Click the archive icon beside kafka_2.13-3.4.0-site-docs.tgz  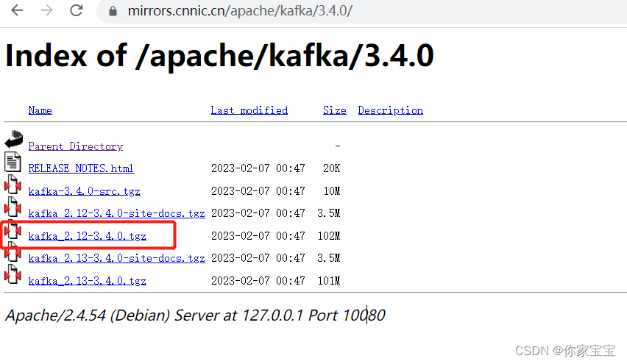click(x=13, y=252)
